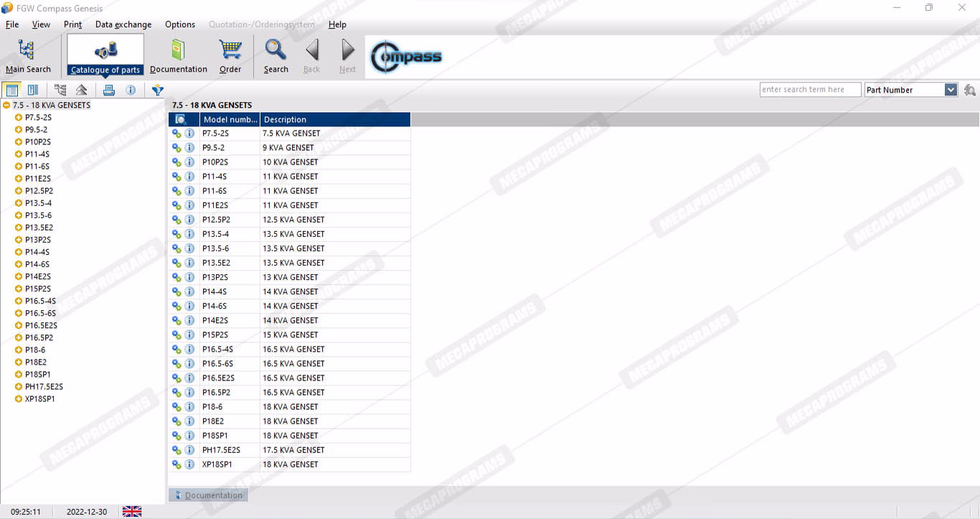
Task: Switch to split list view icon
Action: click(x=33, y=90)
